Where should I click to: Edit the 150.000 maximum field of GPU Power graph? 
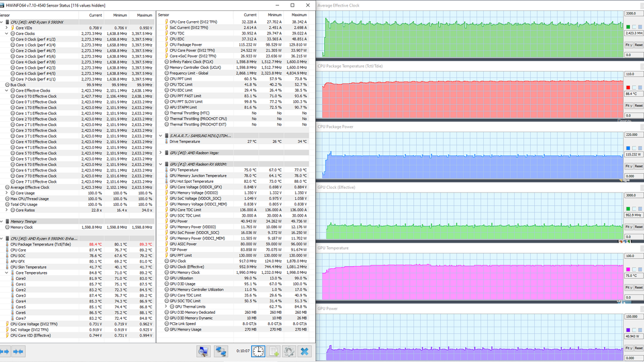(x=633, y=317)
